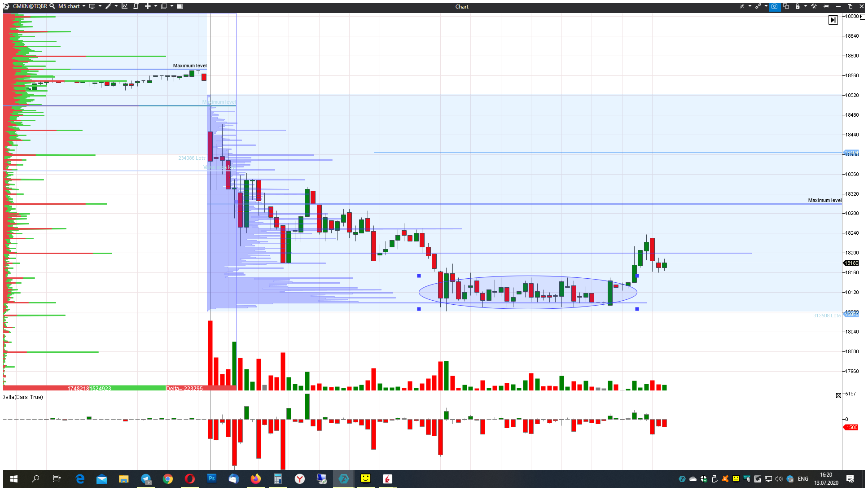This screenshot has height=491, width=868.
Task: Take a chart screenshot with camera icon
Action: [x=775, y=6]
